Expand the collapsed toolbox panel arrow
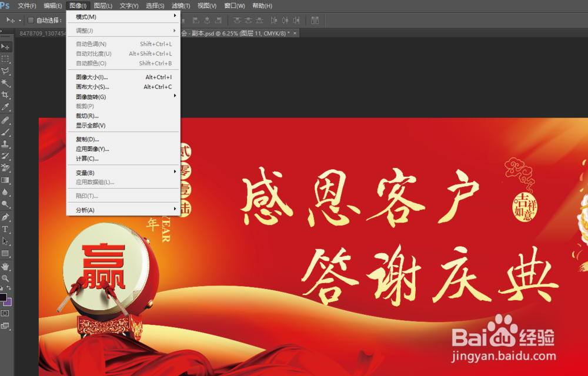The image size is (588, 376). tap(2, 32)
